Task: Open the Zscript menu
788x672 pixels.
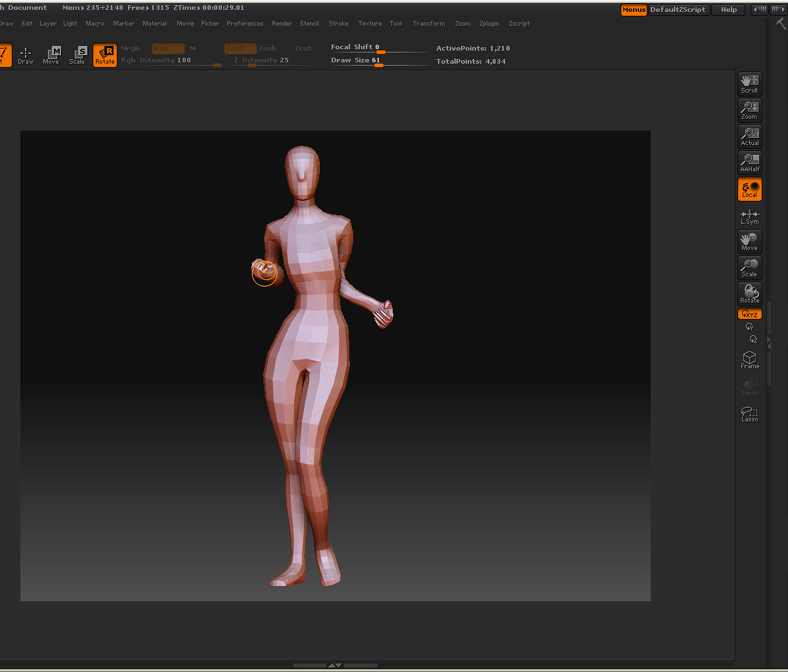Action: pos(519,24)
